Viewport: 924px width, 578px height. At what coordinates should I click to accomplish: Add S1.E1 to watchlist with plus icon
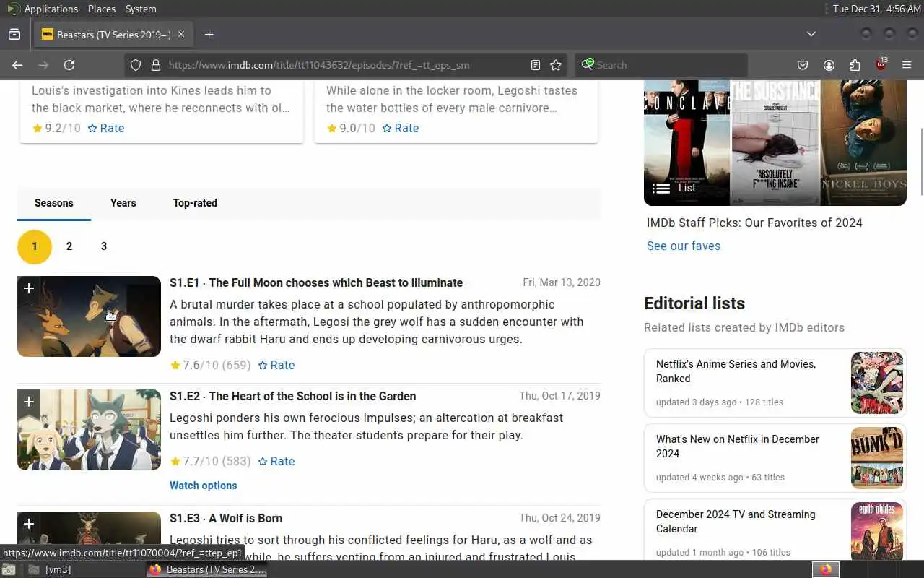29,288
